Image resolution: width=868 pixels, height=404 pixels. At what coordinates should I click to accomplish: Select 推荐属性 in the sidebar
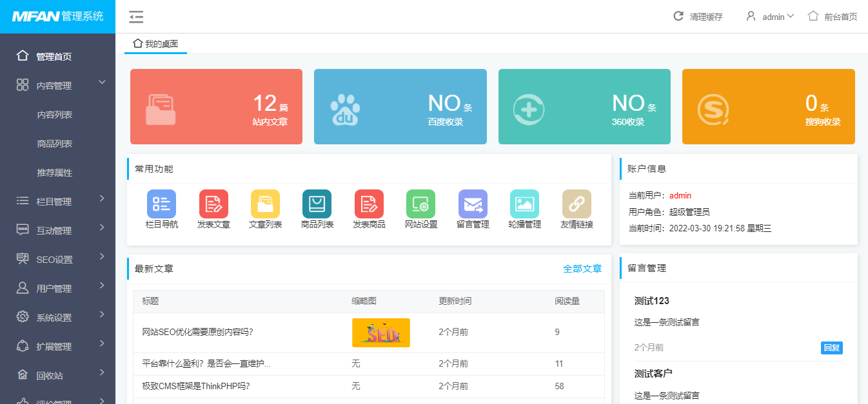click(x=55, y=173)
